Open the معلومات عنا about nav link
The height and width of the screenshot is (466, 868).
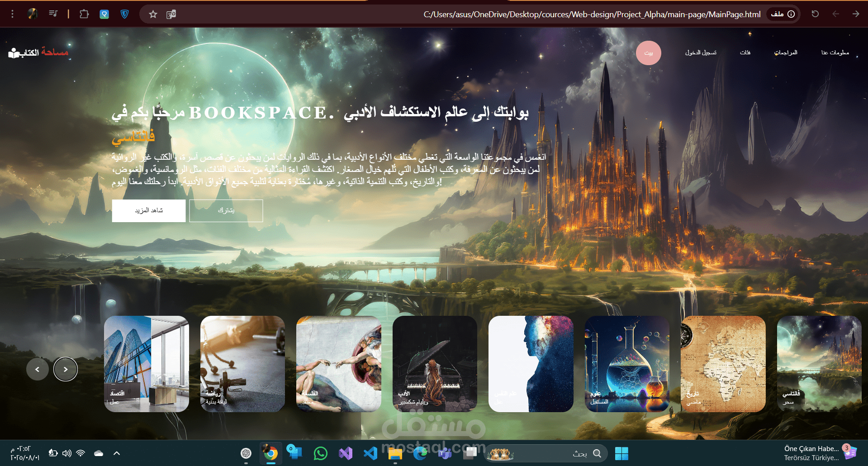[835, 52]
